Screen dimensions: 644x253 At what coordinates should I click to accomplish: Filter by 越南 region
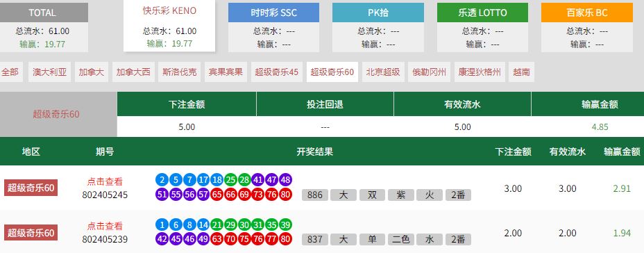point(521,72)
